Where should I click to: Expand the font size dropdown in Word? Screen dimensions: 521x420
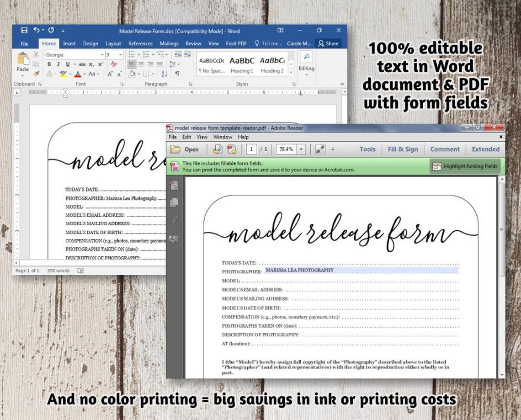pyautogui.click(x=120, y=54)
